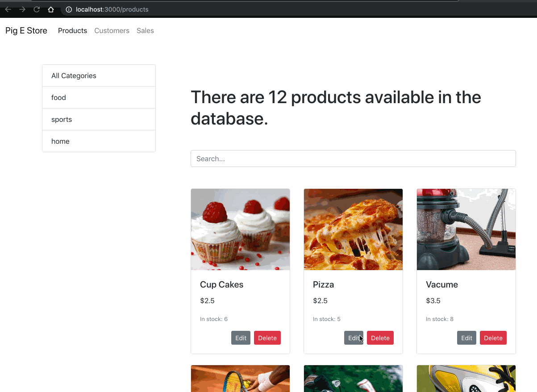Delete the Cup Cakes product
537x392 pixels.
pyautogui.click(x=267, y=338)
